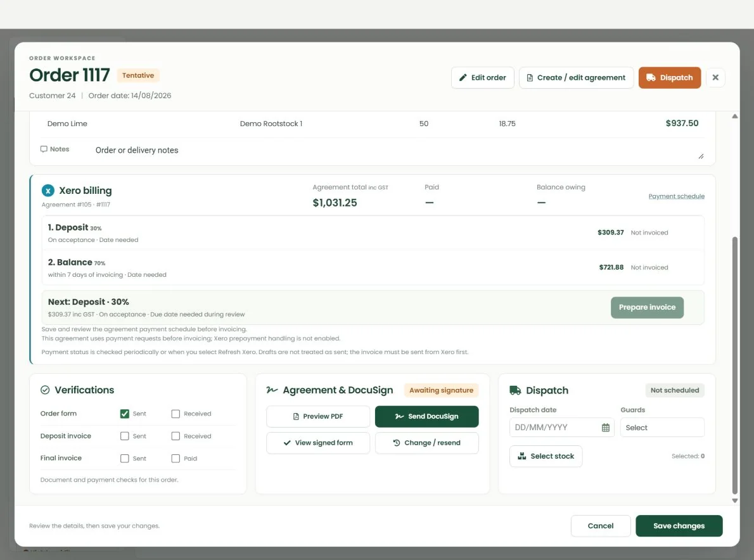Click the $309.37 deposit amount
Image resolution: width=754 pixels, height=560 pixels.
coord(610,232)
